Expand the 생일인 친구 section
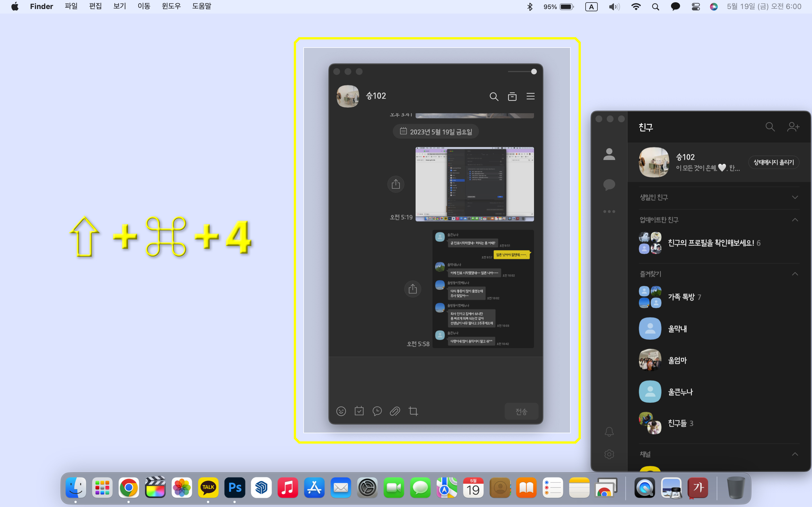The image size is (812, 507). coord(795,197)
